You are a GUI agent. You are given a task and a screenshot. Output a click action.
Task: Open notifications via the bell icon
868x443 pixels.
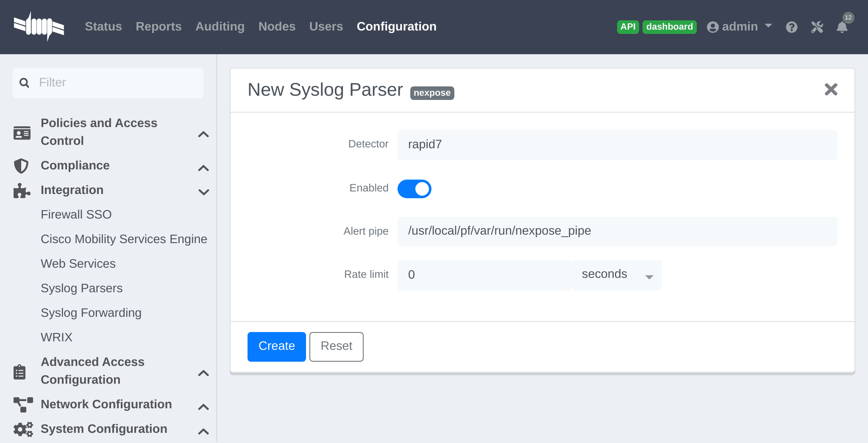pos(843,27)
